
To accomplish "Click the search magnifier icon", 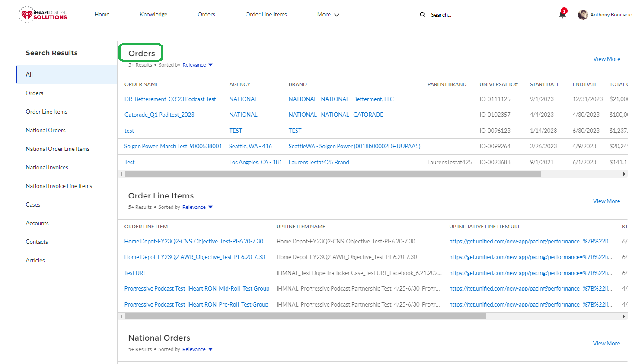I will pyautogui.click(x=422, y=15).
